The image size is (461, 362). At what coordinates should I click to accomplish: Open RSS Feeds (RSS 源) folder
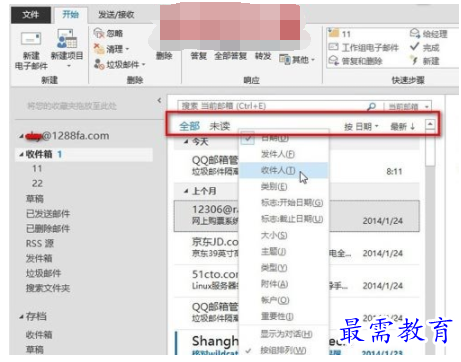coord(40,243)
